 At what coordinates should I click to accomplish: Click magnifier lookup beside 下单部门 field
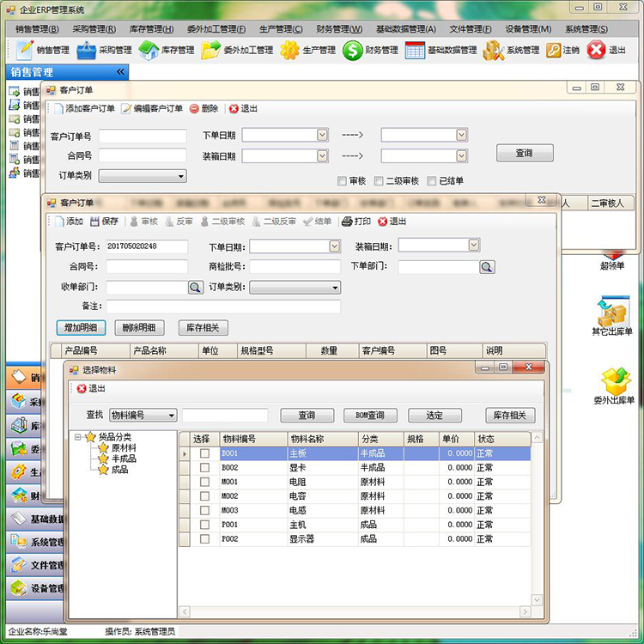pyautogui.click(x=487, y=267)
